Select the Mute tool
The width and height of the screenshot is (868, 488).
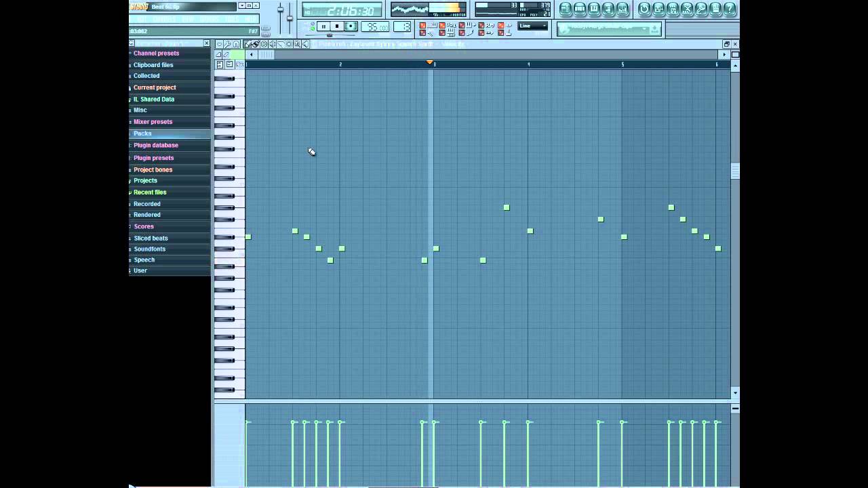(x=272, y=44)
